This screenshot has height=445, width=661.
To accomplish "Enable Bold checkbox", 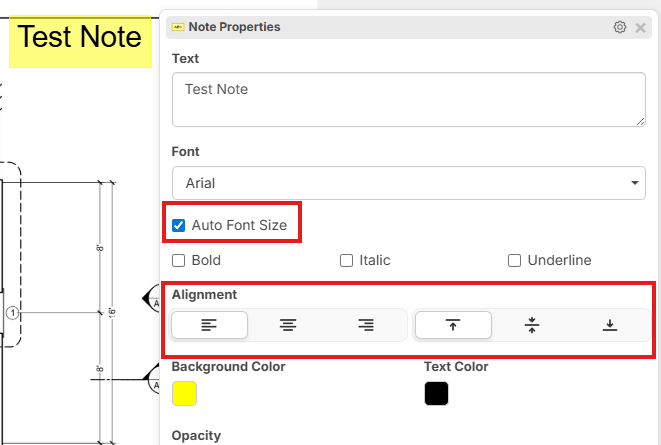I will (x=179, y=261).
